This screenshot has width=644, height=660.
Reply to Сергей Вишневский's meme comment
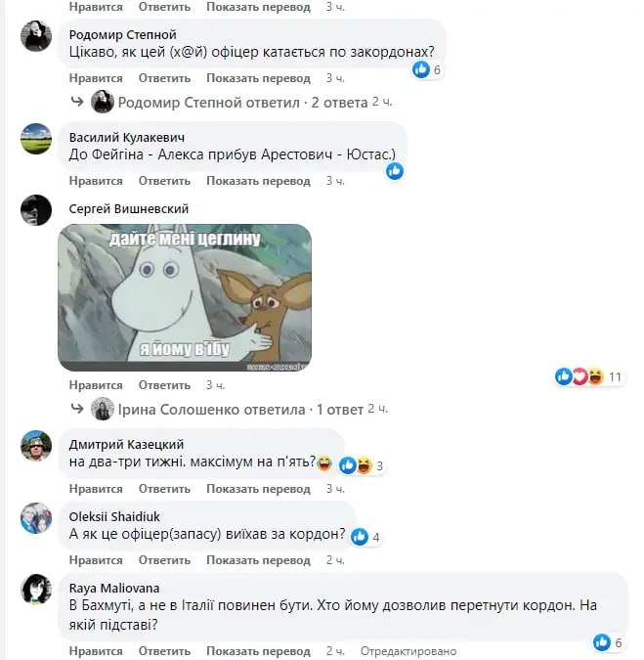pos(164,385)
